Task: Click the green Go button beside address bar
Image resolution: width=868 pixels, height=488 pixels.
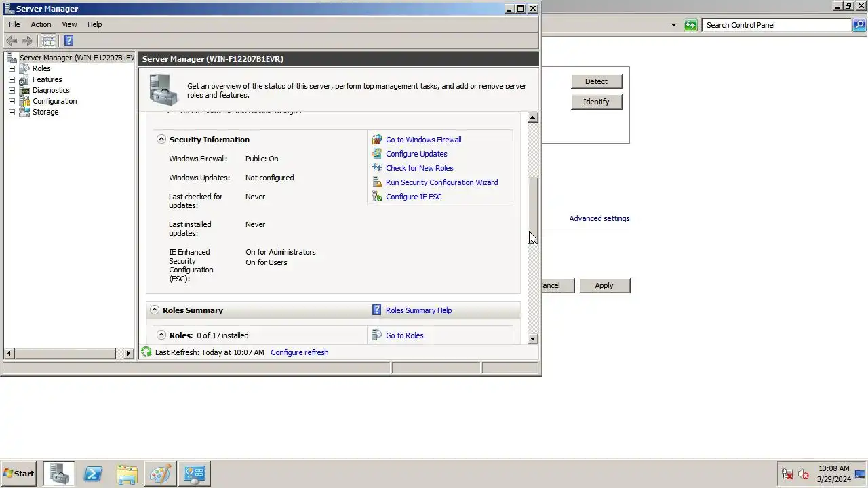Action: click(690, 25)
